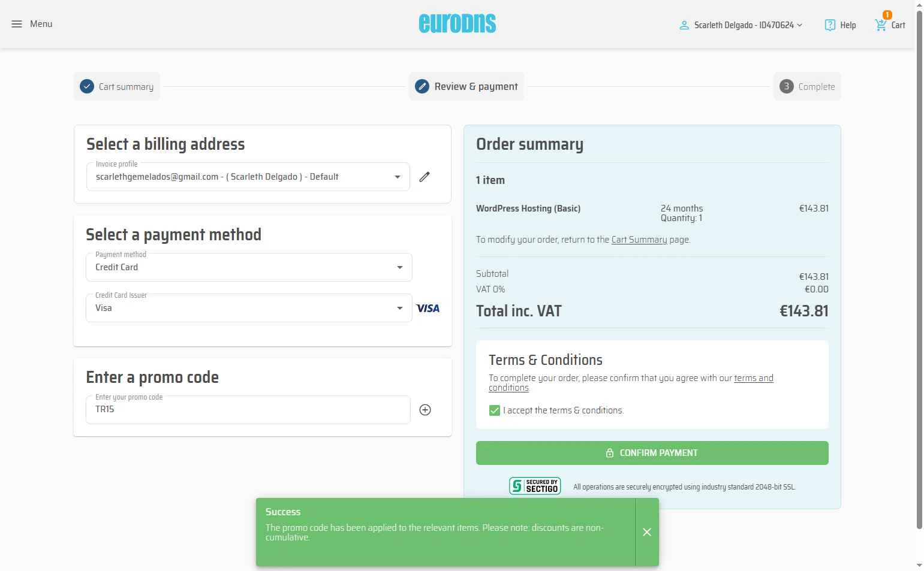924x571 pixels.
Task: Click the Total inc. VAT amount €143.81
Action: pos(804,311)
